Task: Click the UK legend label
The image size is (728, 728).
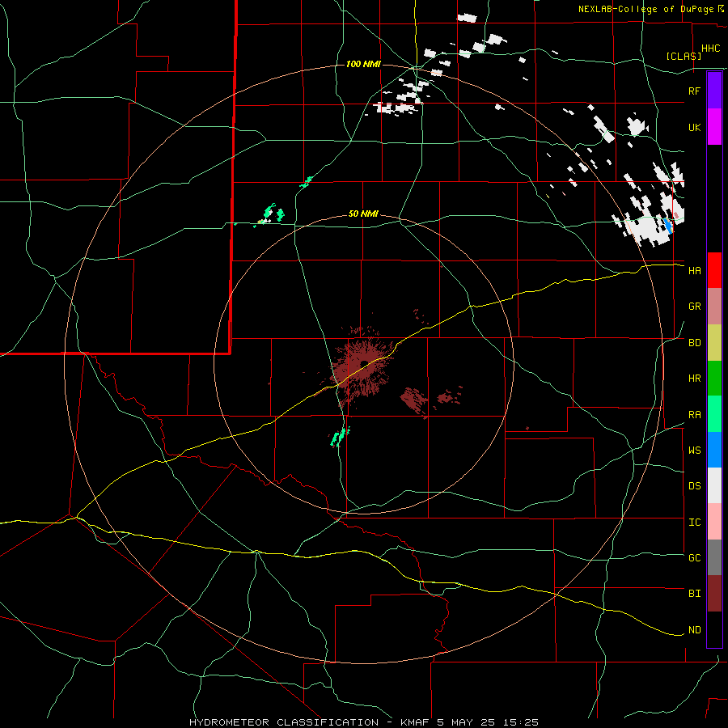Action: point(694,127)
